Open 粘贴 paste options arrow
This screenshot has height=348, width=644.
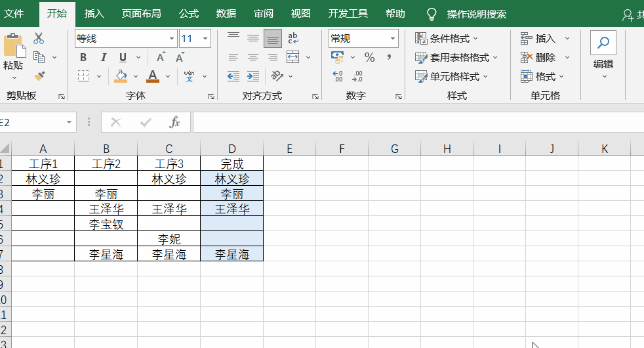[14, 77]
